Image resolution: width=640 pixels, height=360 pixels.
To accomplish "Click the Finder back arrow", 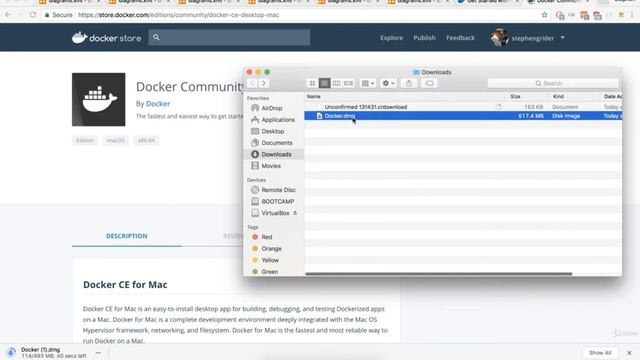I will pyautogui.click(x=252, y=83).
